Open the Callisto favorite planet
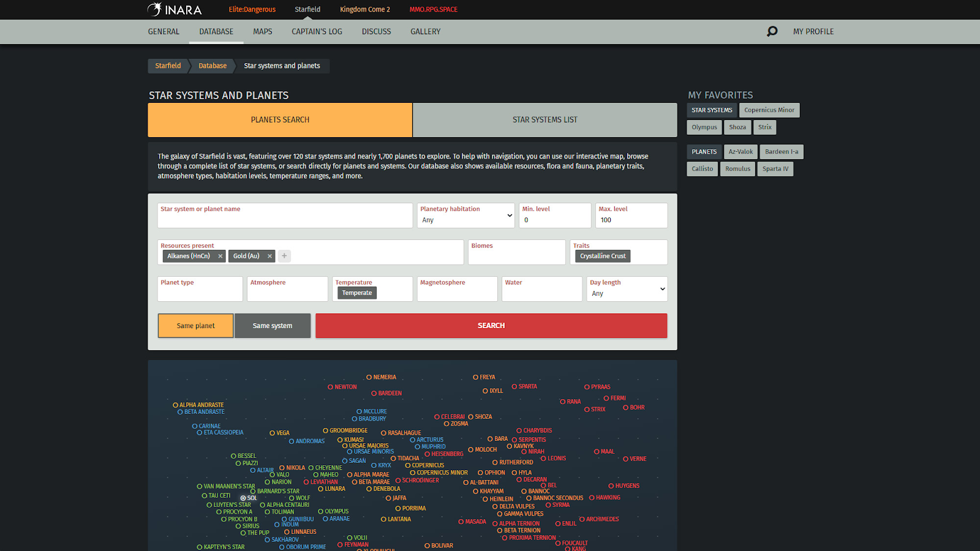Image resolution: width=980 pixels, height=551 pixels. tap(703, 169)
